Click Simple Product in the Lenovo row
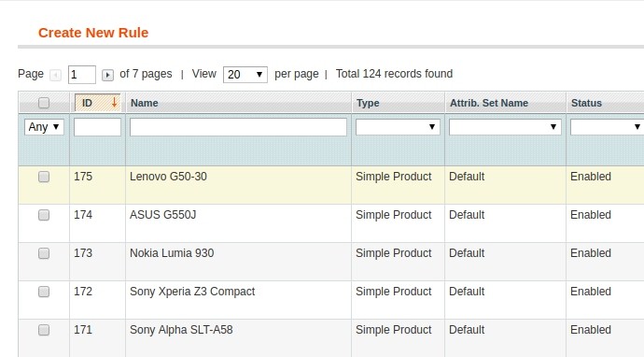This screenshot has width=644, height=357. 394,177
